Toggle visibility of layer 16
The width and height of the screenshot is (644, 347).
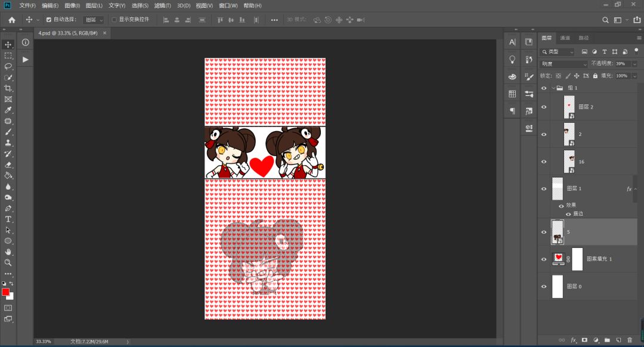coord(544,162)
